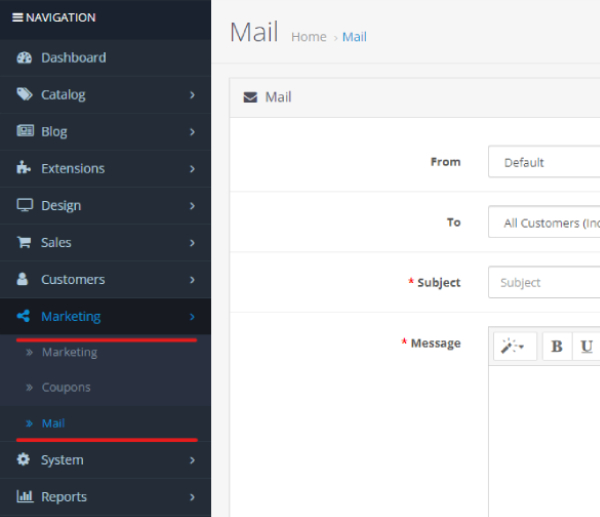This screenshot has width=600, height=517.
Task: Click the Design menu label
Action: (x=61, y=205)
